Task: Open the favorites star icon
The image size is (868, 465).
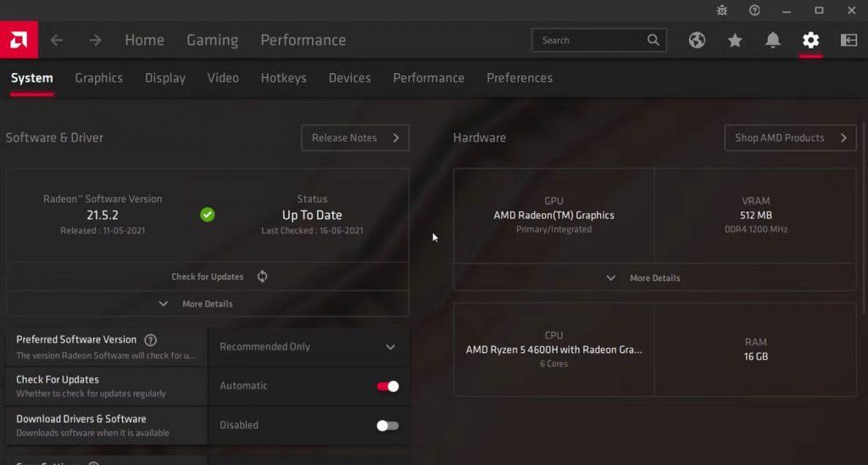Action: tap(735, 40)
